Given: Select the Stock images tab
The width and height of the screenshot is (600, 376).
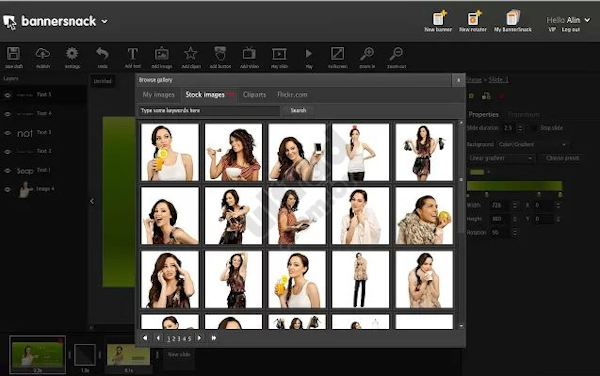Looking at the screenshot, I should click(210, 94).
